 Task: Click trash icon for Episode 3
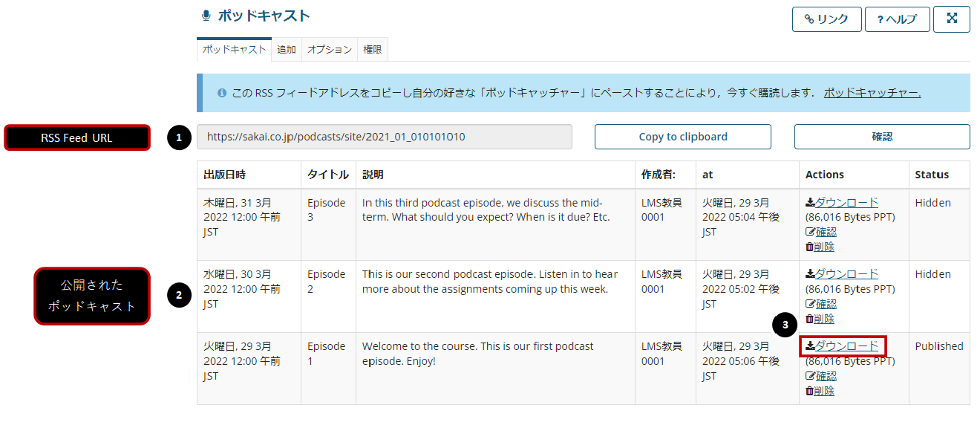[809, 247]
